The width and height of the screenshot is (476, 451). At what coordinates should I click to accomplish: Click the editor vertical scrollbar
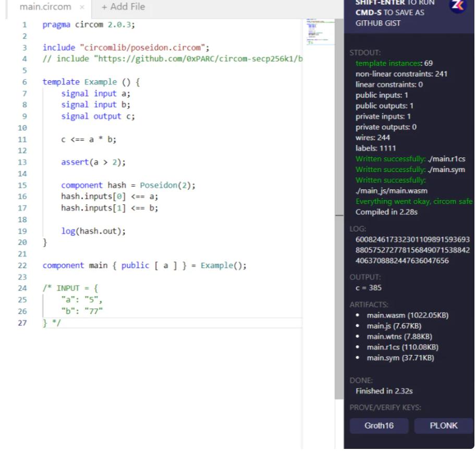[x=339, y=156]
